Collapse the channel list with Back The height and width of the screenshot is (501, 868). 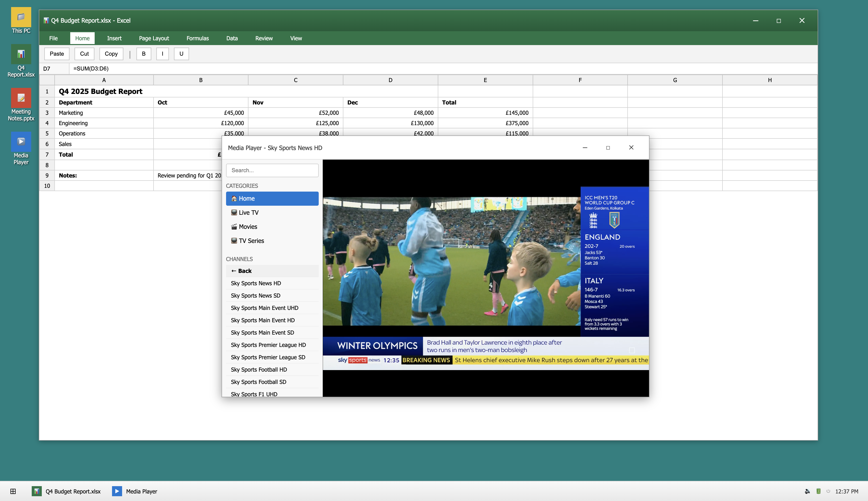[x=272, y=271]
